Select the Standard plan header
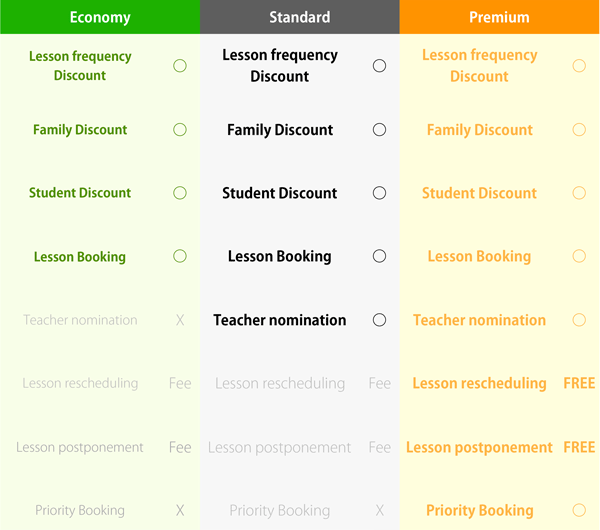This screenshot has height=530, width=600. tap(300, 17)
